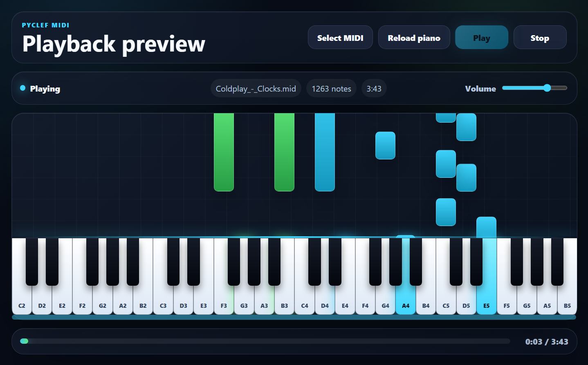
Task: Adjust the Volume slider handle
Action: pyautogui.click(x=547, y=88)
